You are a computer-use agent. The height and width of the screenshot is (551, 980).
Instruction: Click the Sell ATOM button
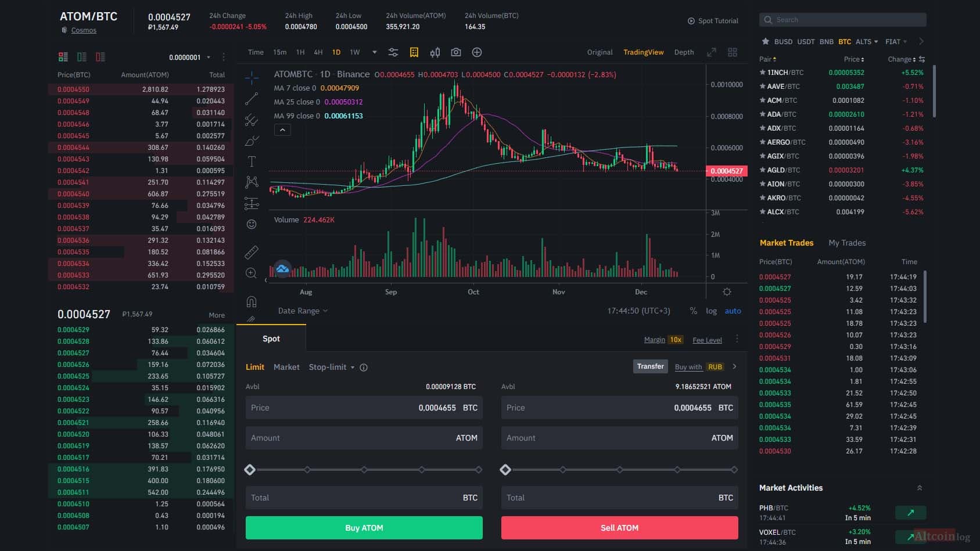pos(620,528)
